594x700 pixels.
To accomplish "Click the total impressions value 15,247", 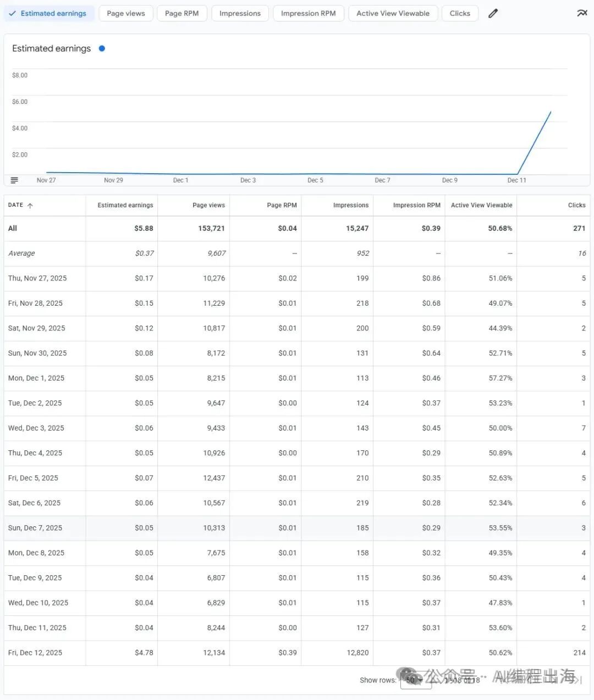I will pyautogui.click(x=357, y=228).
